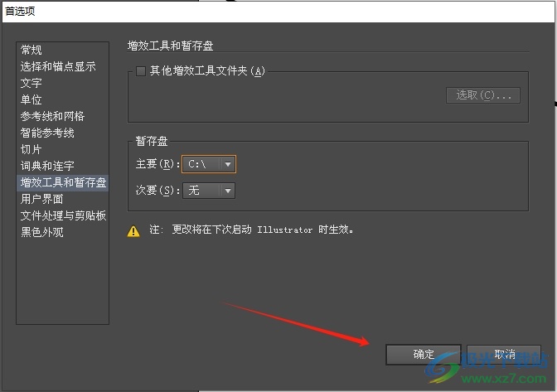Click the 主要(R): label

[x=157, y=164]
